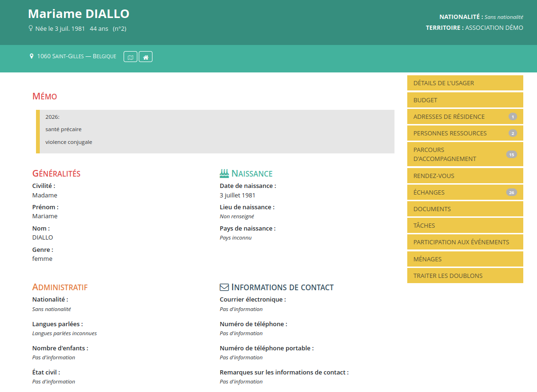537x392 pixels.
Task: Click the location pin icon before 1060 Saint-Gilles
Action: (31, 56)
